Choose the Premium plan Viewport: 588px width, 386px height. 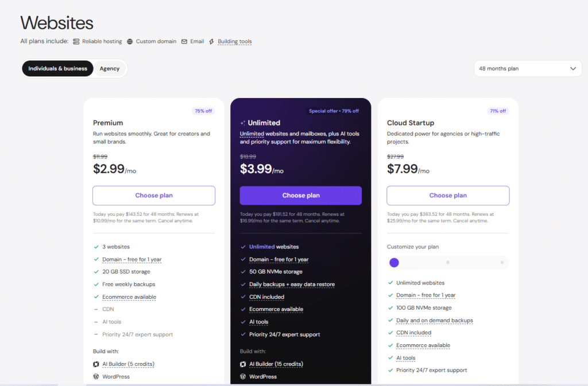[154, 196]
